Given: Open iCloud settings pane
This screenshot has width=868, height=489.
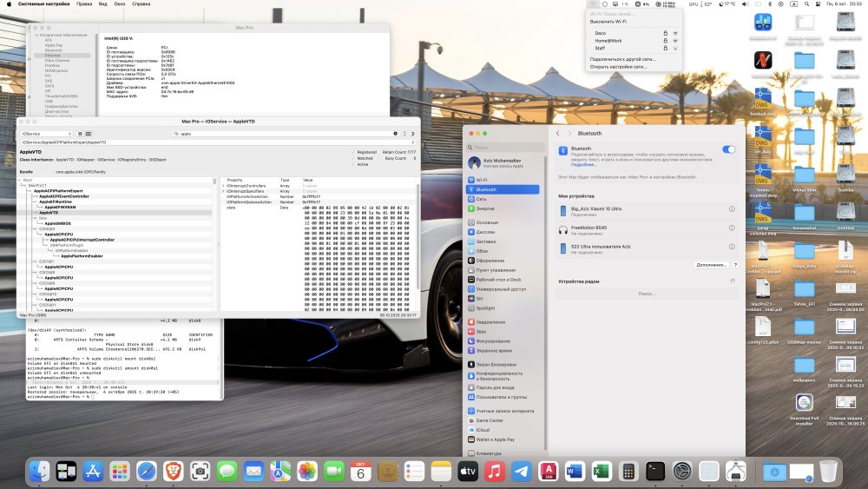Looking at the screenshot, I should click(503, 430).
